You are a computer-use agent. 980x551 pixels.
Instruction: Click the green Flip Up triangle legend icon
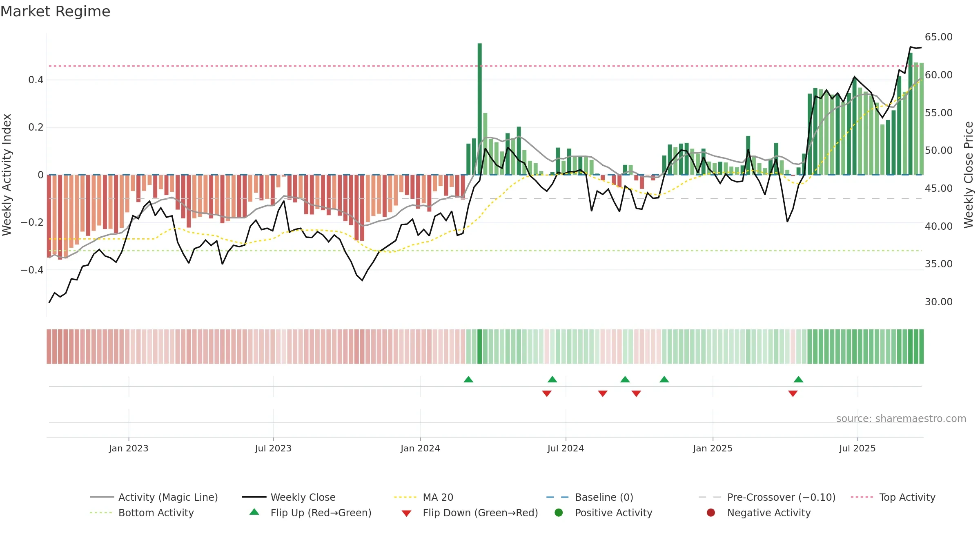coord(254,512)
